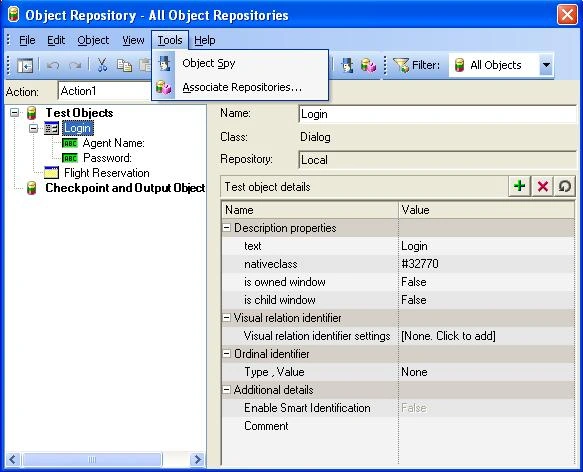The width and height of the screenshot is (583, 472).
Task: Click the Name field containing Login
Action: tap(438, 114)
